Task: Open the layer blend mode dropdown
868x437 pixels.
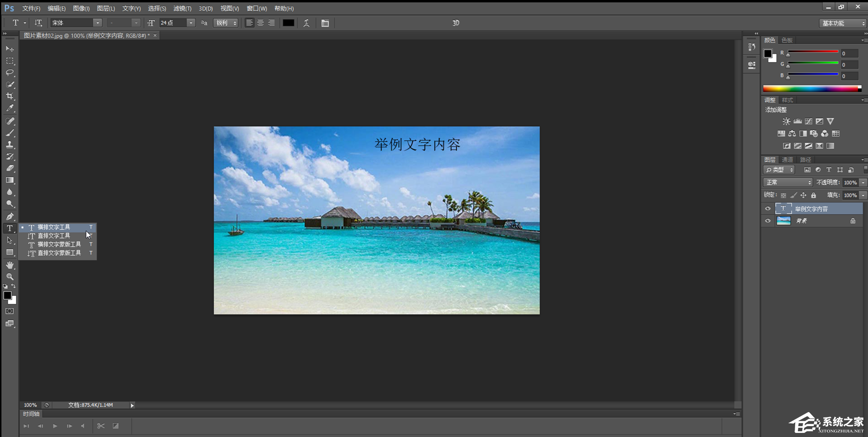Action: [787, 182]
